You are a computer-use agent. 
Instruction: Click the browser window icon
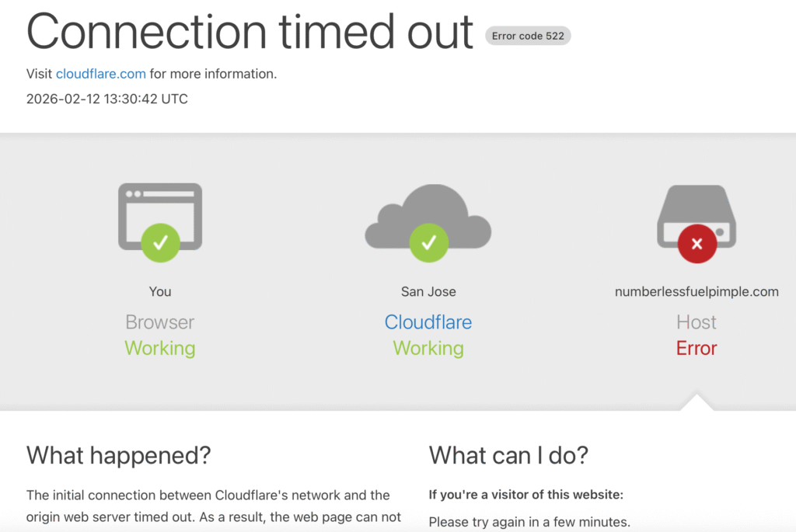160,216
